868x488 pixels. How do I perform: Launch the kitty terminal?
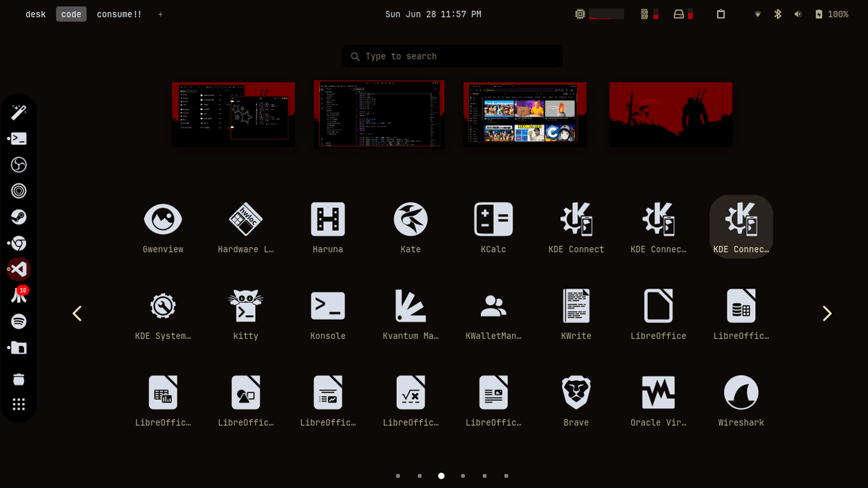(246, 314)
